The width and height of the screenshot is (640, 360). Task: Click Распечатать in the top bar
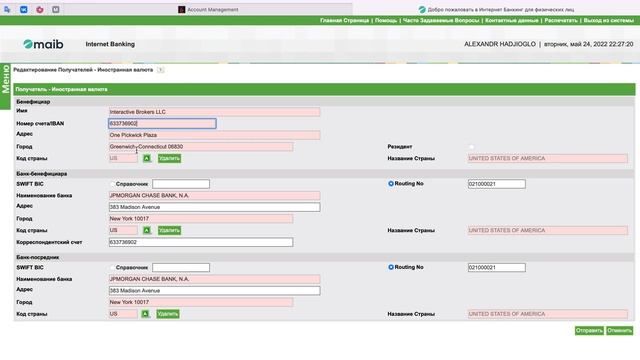pos(561,20)
